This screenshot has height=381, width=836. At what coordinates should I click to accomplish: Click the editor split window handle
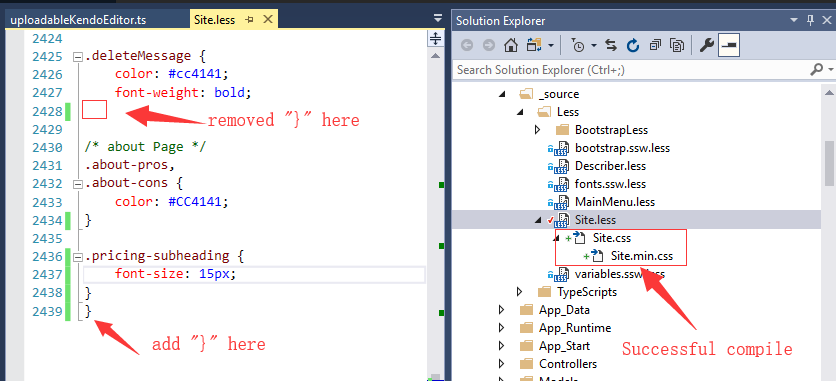point(436,38)
